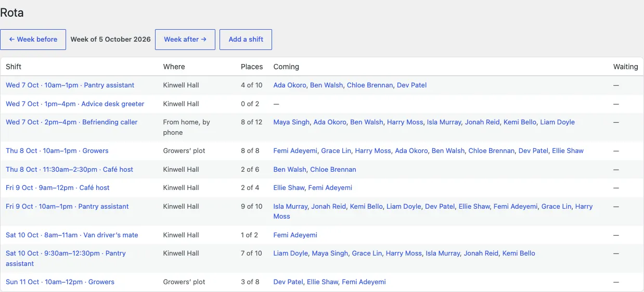Click Add a shift button
The height and width of the screenshot is (292, 644).
coord(246,40)
